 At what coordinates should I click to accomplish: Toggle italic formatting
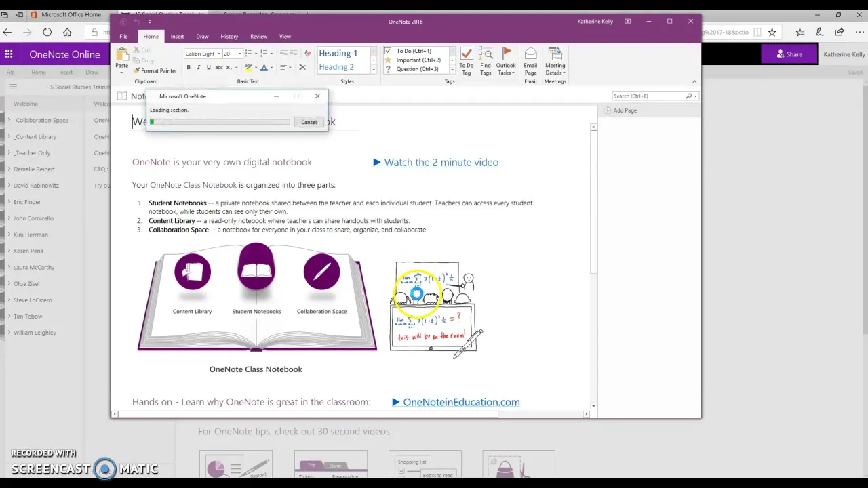pyautogui.click(x=198, y=67)
